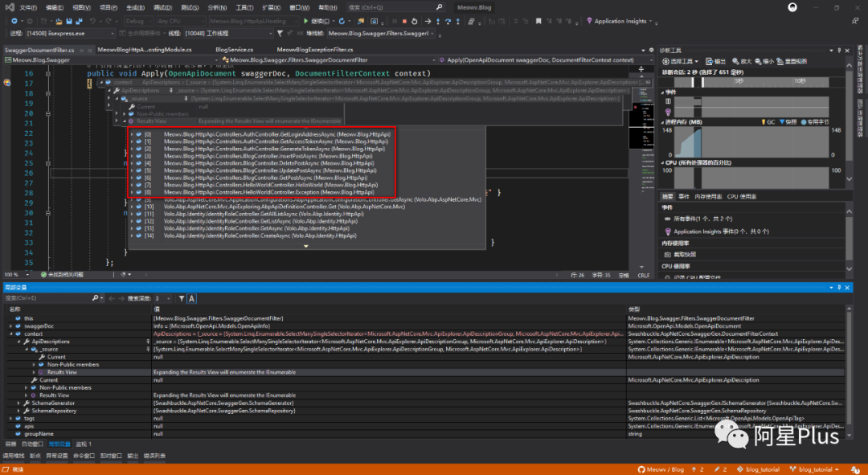Click the signed-in account avatar

tap(792, 7)
